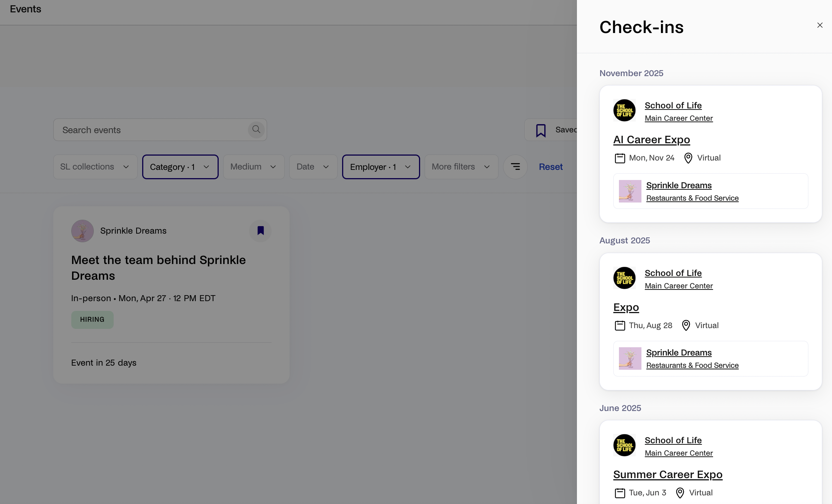This screenshot has width=832, height=504.
Task: Expand the SL collections dropdown
Action: click(x=95, y=167)
